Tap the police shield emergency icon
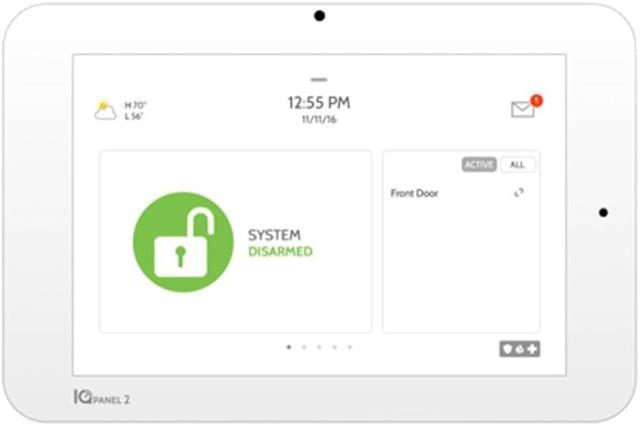 tap(507, 349)
